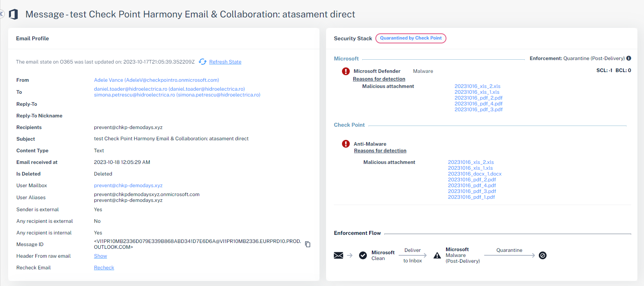Select the Anti-Malware label
Viewport: 644px width, 286px height.
(x=370, y=144)
